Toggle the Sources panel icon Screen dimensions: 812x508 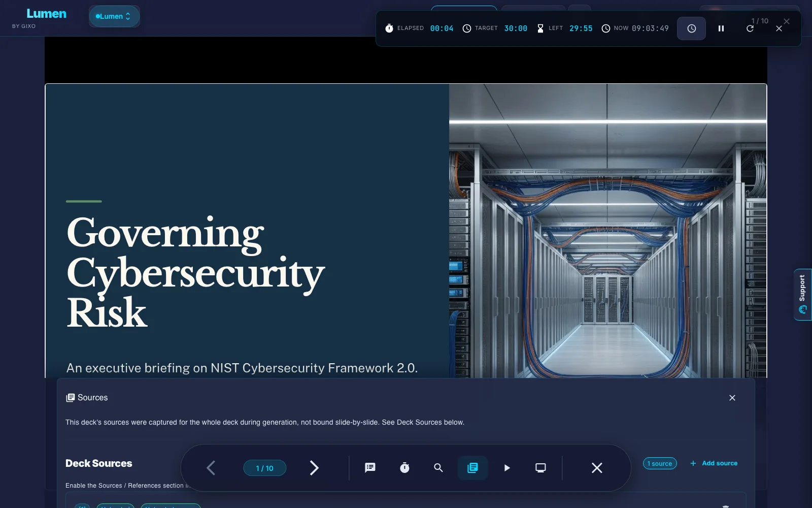[x=472, y=468]
